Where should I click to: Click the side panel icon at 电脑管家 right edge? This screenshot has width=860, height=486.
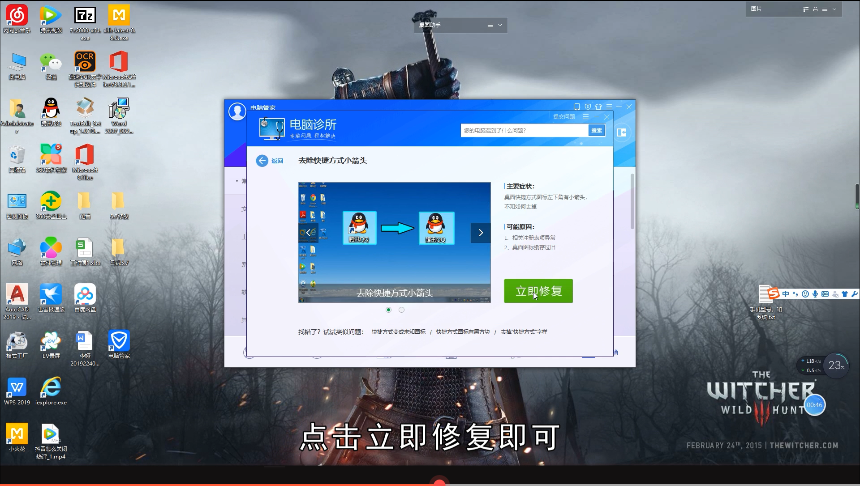tap(621, 132)
